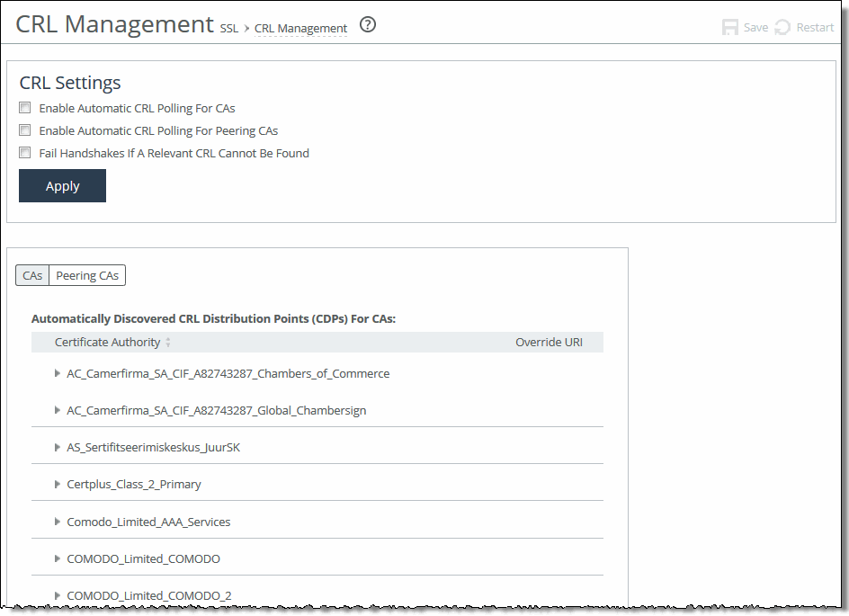
Task: Expand the AS_Sertifitseerimiskeskus_JuurSK entry
Action: [58, 447]
